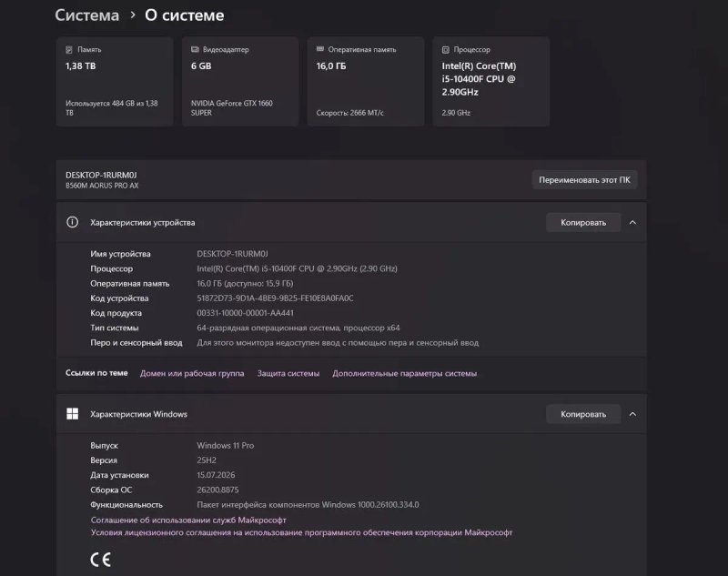Click Сборка ОС label
This screenshot has height=576, width=728.
(x=111, y=490)
